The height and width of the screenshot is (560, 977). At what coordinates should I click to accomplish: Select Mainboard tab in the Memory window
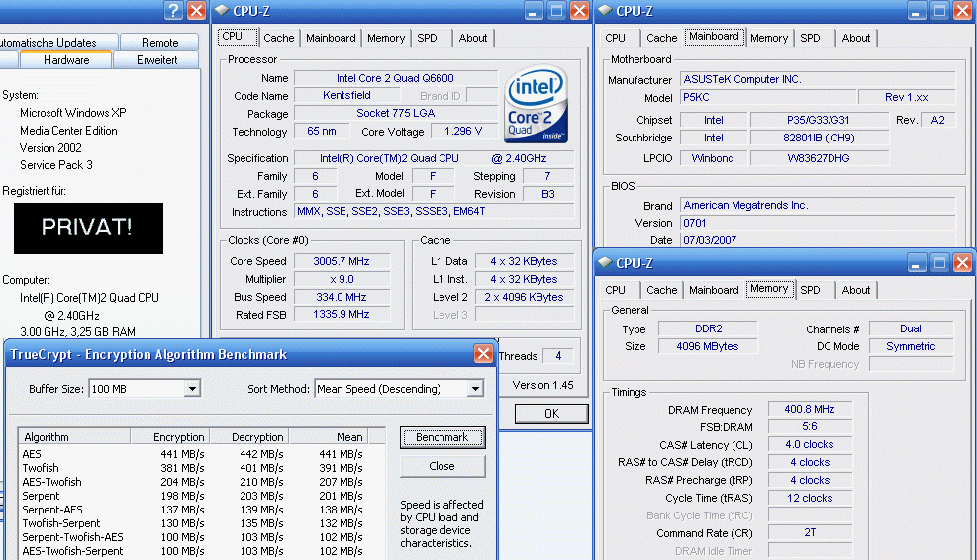point(714,290)
